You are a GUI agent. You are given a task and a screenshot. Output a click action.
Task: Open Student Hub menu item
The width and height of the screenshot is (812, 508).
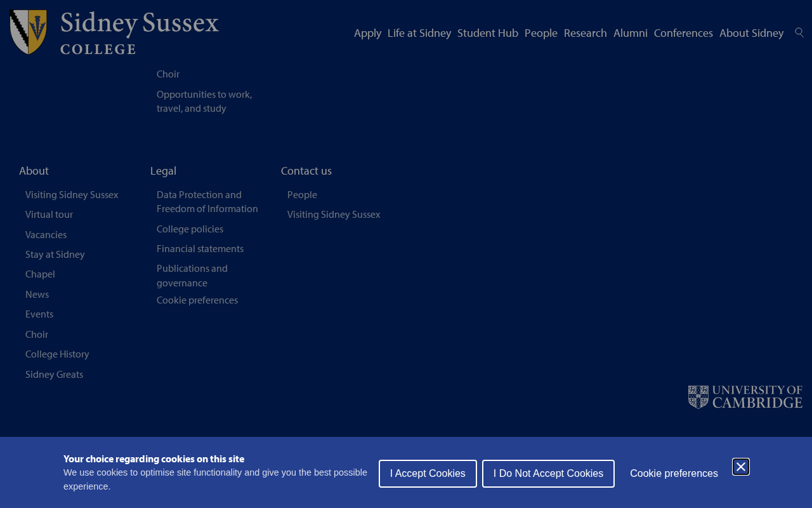point(488,33)
